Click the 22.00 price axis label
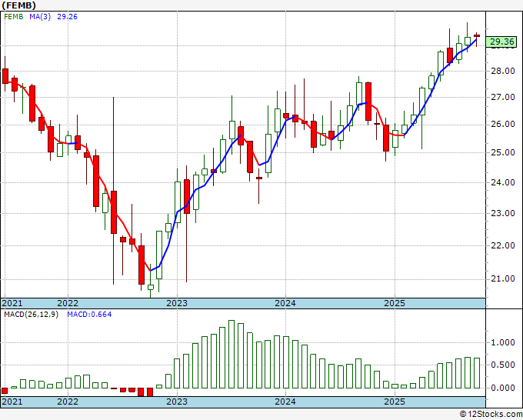The image size is (523, 420). point(504,245)
